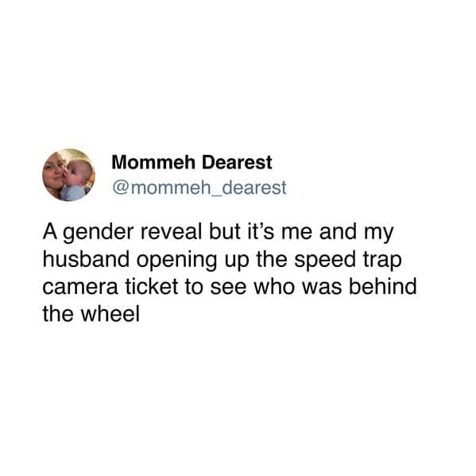Click the woman's face in the avatar
The width and height of the screenshot is (476, 476).
pyautogui.click(x=56, y=172)
